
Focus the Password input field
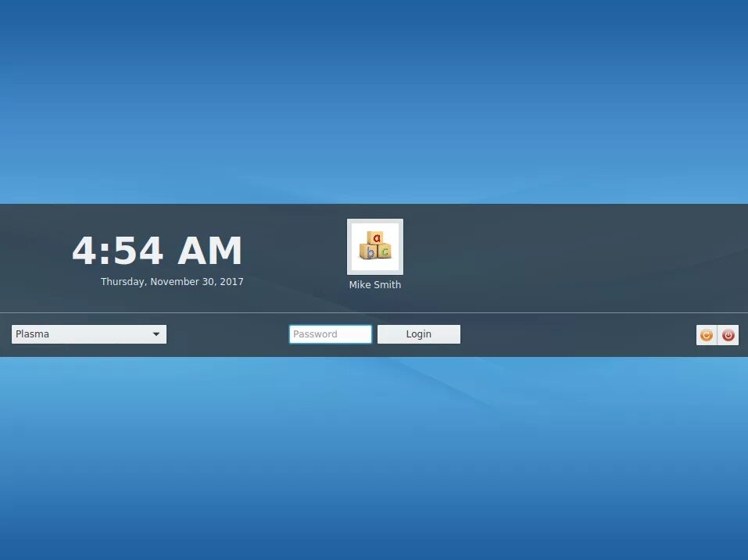[330, 334]
